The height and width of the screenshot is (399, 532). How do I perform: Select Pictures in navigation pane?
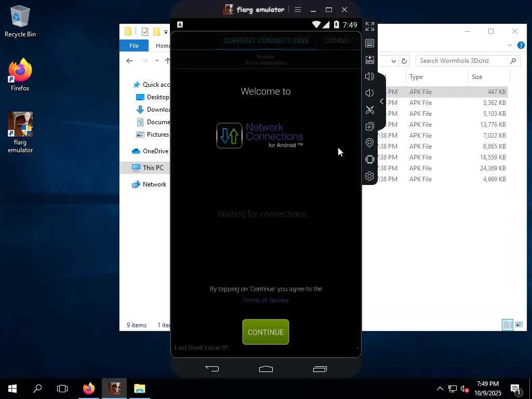click(153, 135)
